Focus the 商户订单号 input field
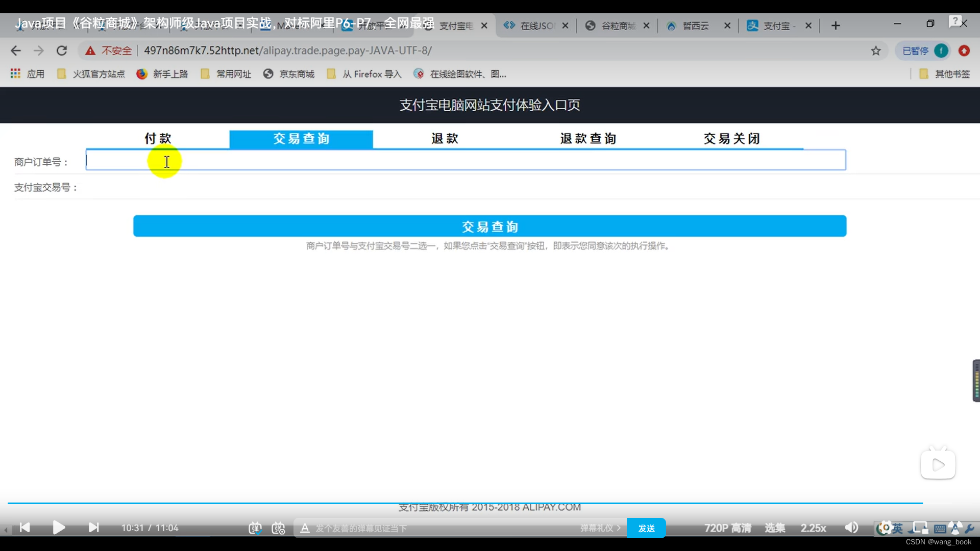The width and height of the screenshot is (980, 551). coord(465,160)
